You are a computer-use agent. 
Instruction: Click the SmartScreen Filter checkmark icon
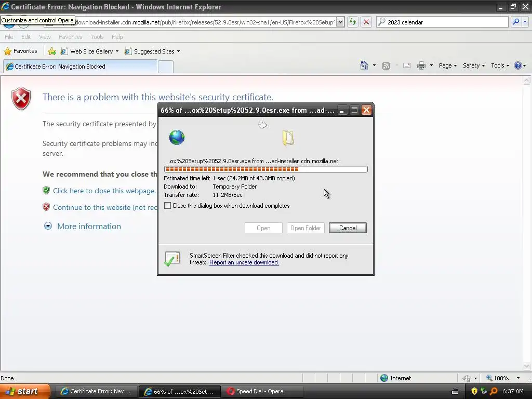[x=172, y=259]
